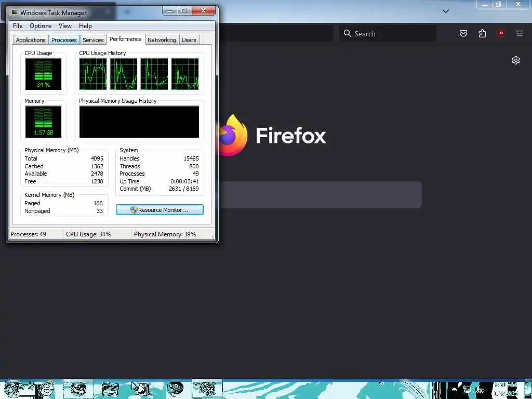Minimize the Task Manager window
This screenshot has height=399, width=532.
click(170, 11)
